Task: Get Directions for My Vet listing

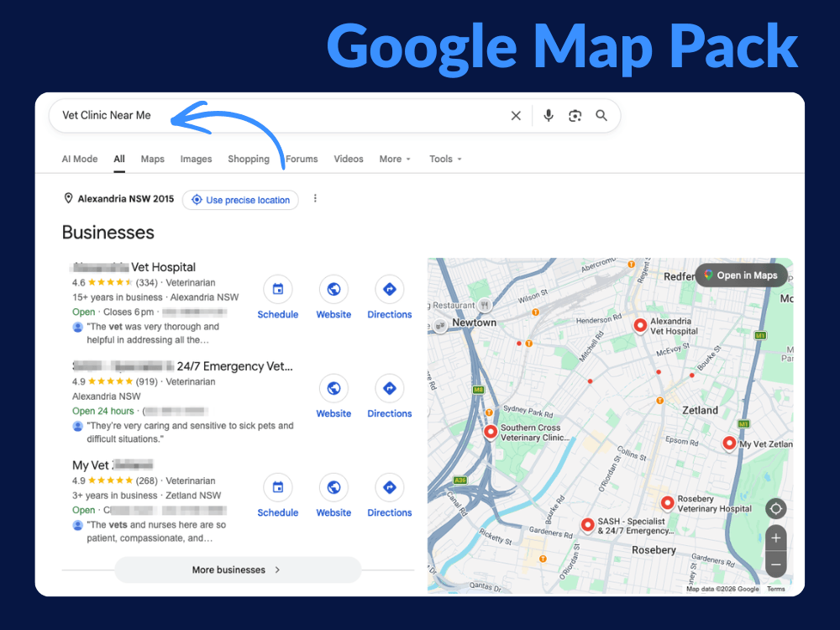Action: 390,487
